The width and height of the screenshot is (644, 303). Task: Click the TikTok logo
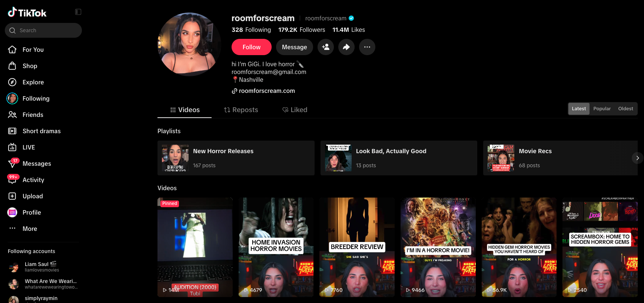[27, 13]
